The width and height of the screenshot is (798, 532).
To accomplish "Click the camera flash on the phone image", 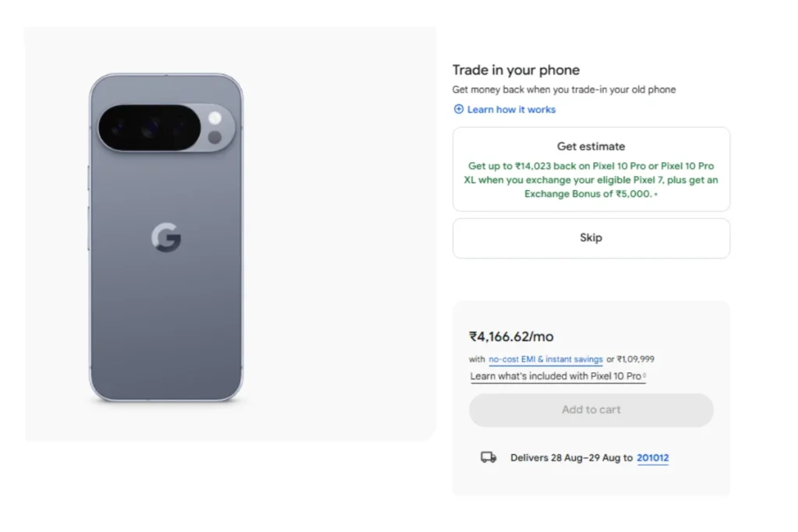I will pyautogui.click(x=215, y=118).
